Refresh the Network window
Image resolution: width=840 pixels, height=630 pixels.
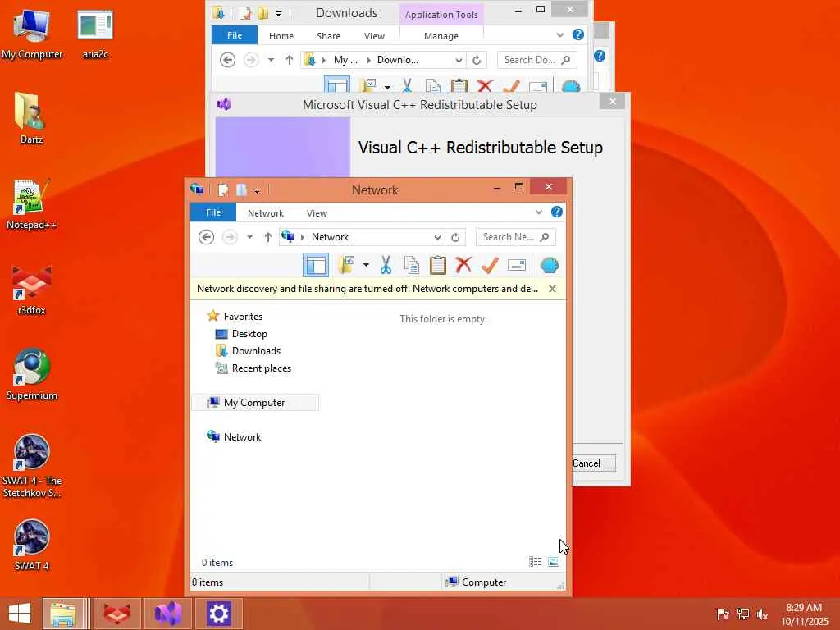455,237
